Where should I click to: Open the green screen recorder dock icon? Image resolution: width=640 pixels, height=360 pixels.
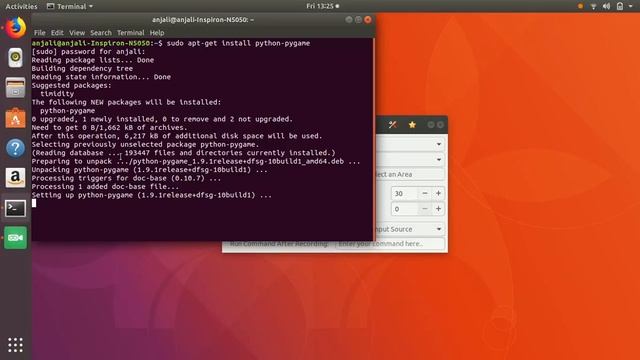pos(16,238)
